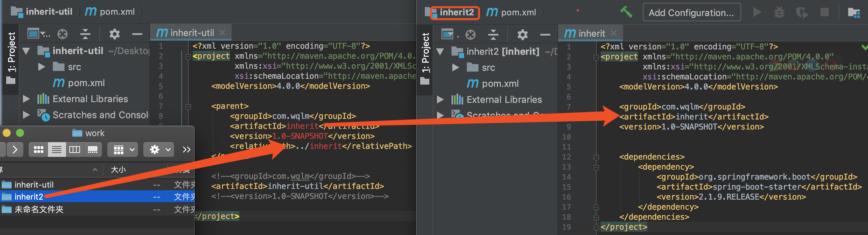Close the inherit editor tab
Viewport: 868px width, 235px height.
tap(614, 33)
